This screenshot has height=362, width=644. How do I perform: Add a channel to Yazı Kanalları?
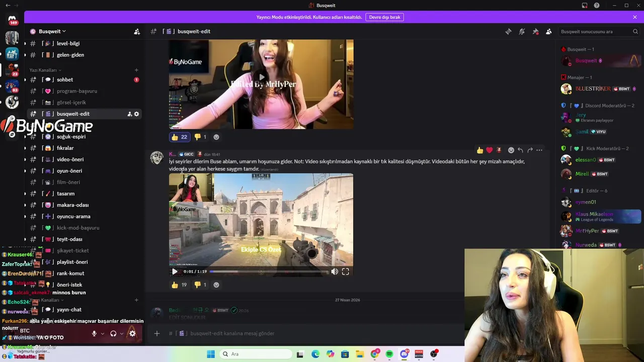pos(136,70)
